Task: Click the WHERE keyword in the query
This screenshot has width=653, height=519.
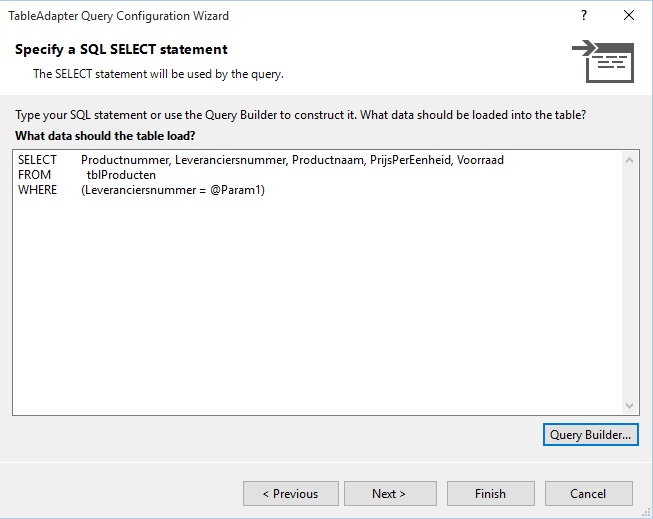Action: (37, 190)
